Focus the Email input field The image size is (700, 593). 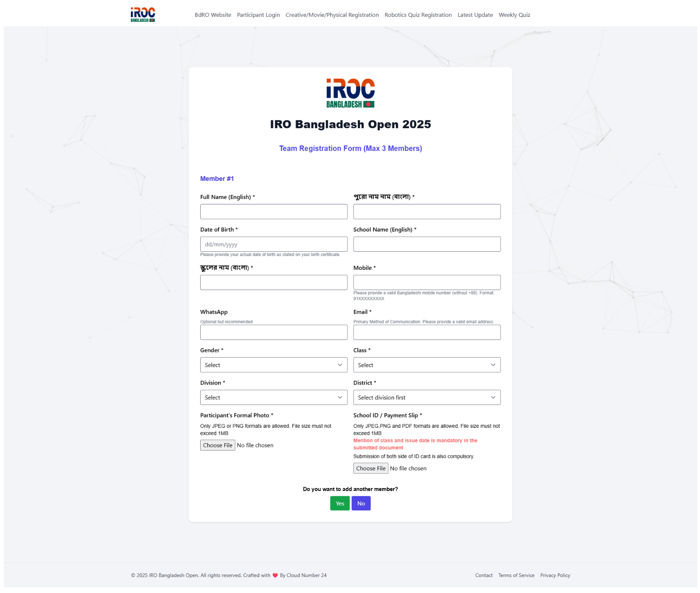point(427,332)
